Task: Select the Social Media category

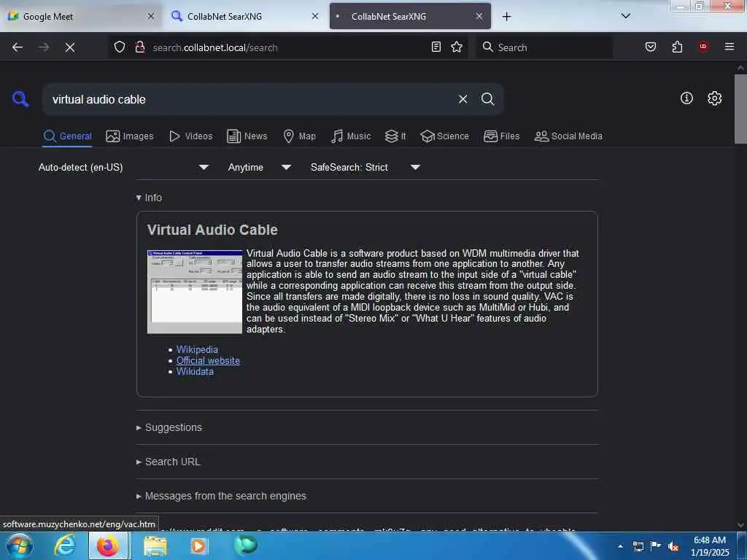Action: click(568, 136)
